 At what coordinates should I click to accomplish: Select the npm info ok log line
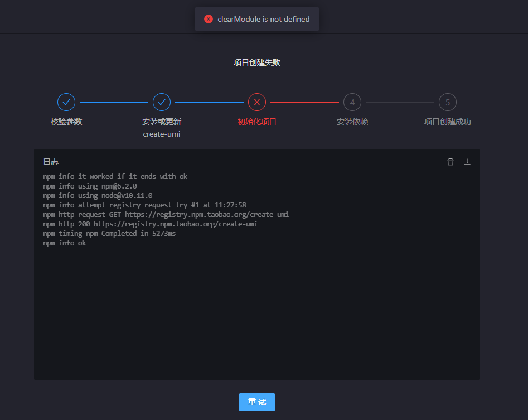click(x=63, y=243)
